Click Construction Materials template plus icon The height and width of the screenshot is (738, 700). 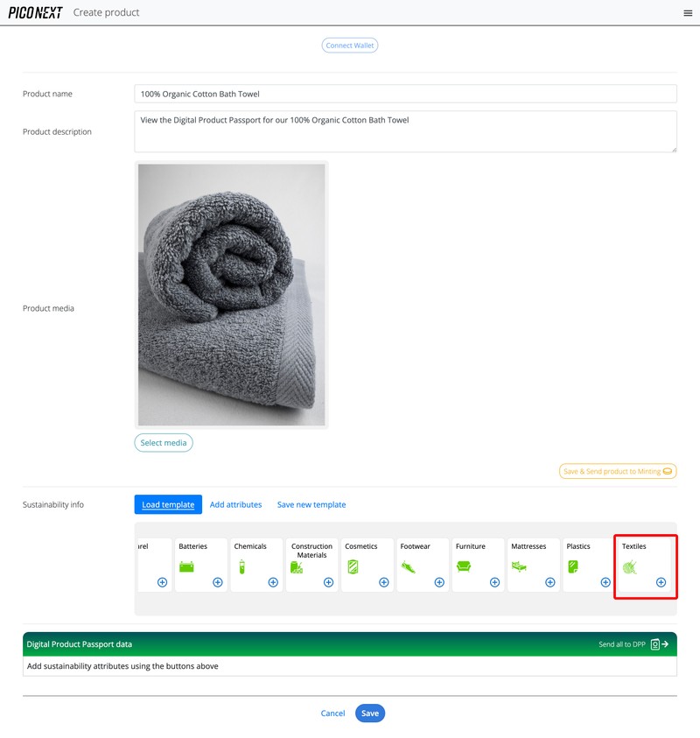(328, 582)
